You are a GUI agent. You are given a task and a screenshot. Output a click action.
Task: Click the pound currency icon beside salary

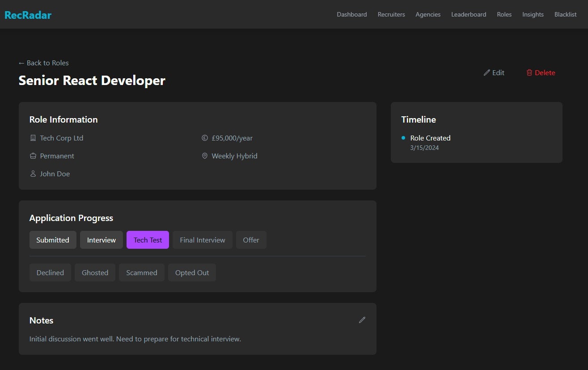(x=205, y=138)
